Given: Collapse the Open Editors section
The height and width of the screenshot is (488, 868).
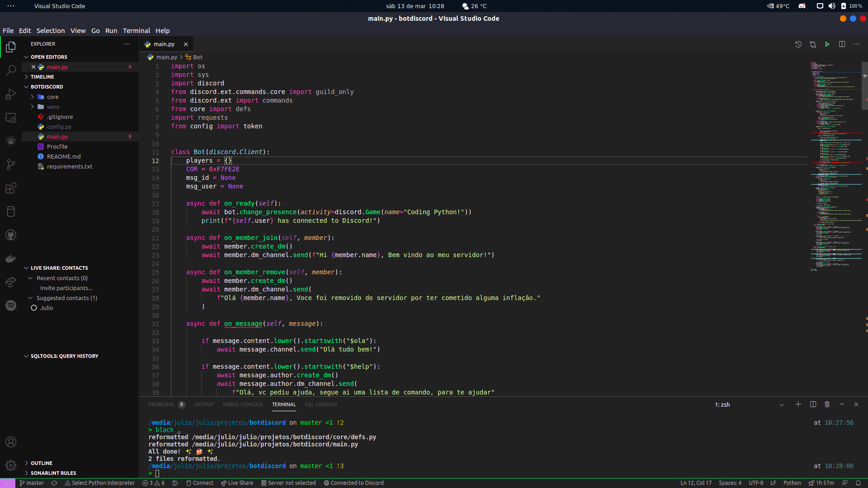Looking at the screenshot, I should (x=80, y=57).
